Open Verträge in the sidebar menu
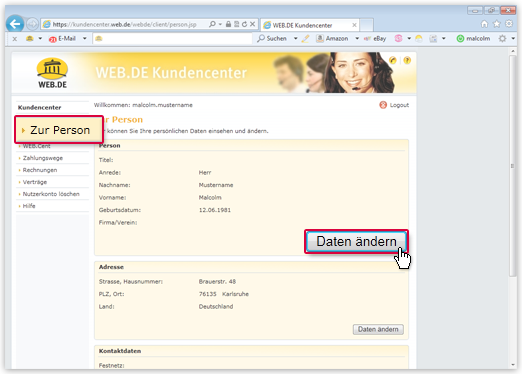This screenshot has width=522, height=374. (x=35, y=182)
